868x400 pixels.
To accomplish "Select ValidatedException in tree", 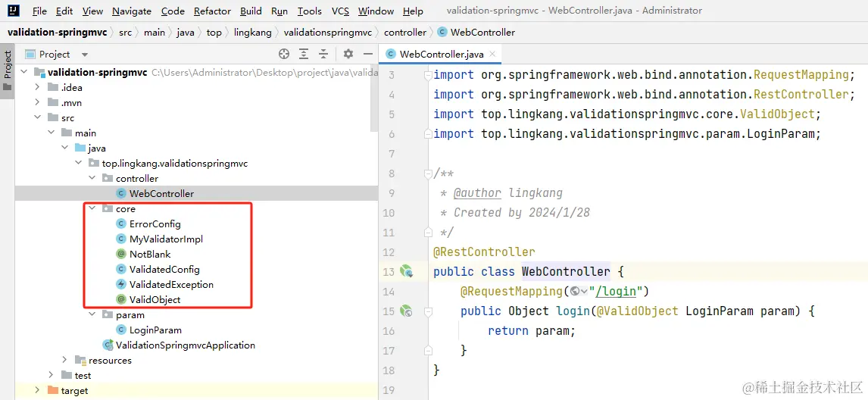I will (x=172, y=284).
